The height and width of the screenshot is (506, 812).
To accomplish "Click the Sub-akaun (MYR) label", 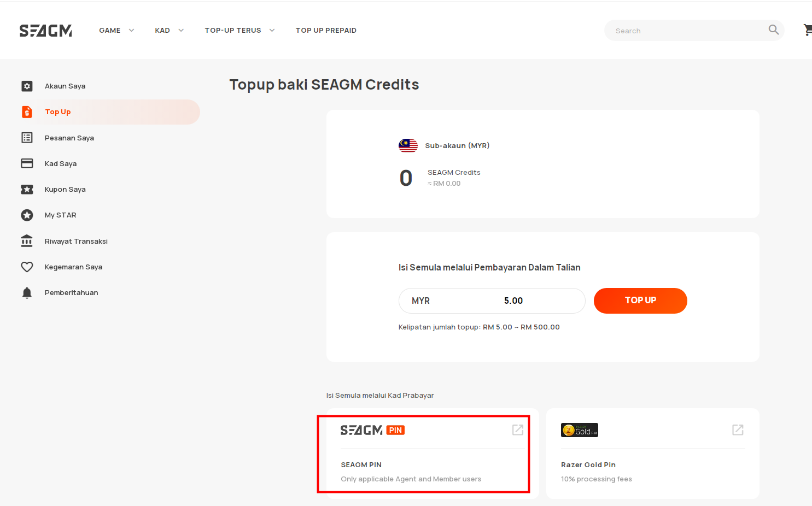I will [x=457, y=146].
